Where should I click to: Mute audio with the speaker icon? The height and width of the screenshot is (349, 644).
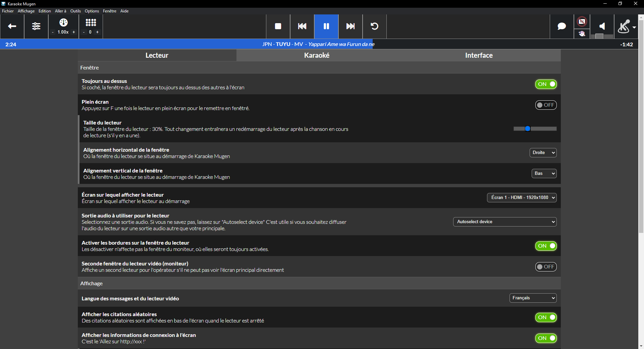(602, 26)
